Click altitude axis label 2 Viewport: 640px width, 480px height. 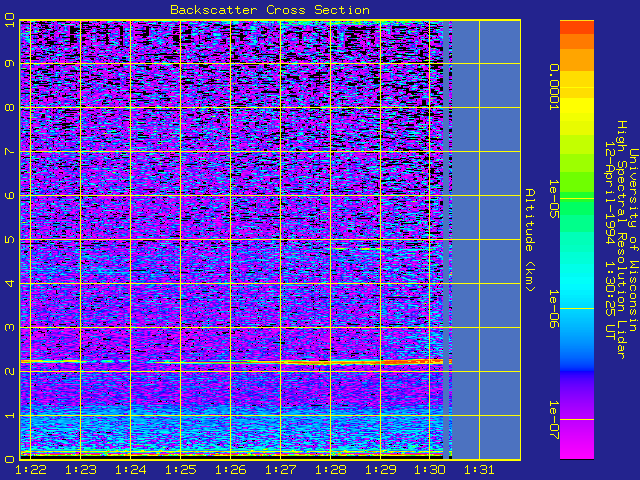(9, 371)
